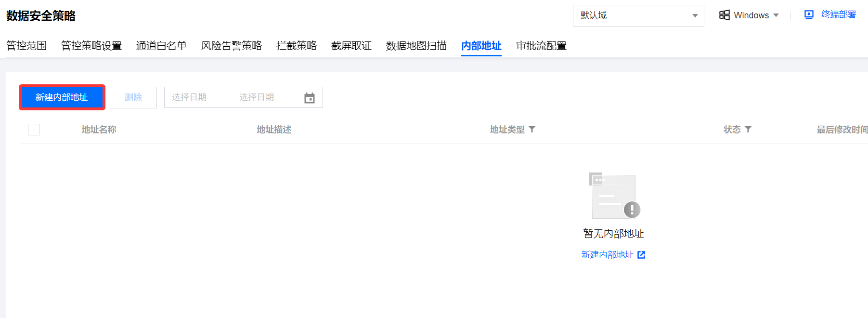Click the start 选择日期 field

pyautogui.click(x=189, y=97)
